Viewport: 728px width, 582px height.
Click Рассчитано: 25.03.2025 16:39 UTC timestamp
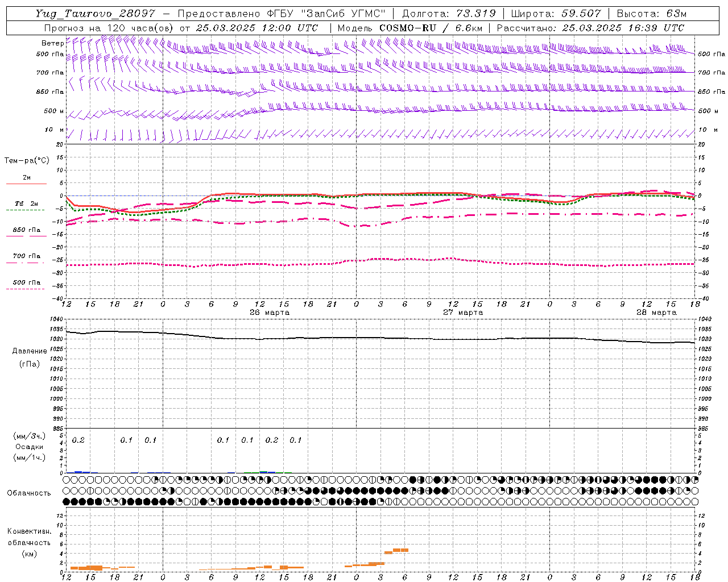[x=590, y=28]
